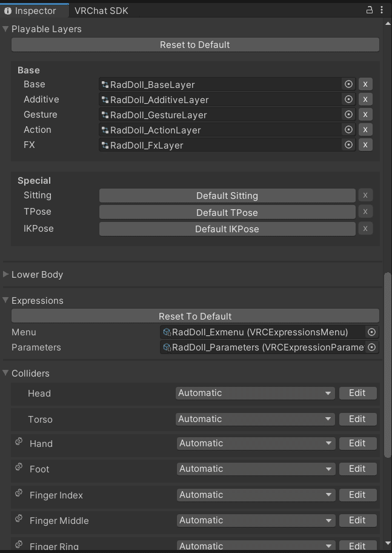Image resolution: width=392 pixels, height=553 pixels.
Task: Click the Default Sitting button
Action: point(227,196)
